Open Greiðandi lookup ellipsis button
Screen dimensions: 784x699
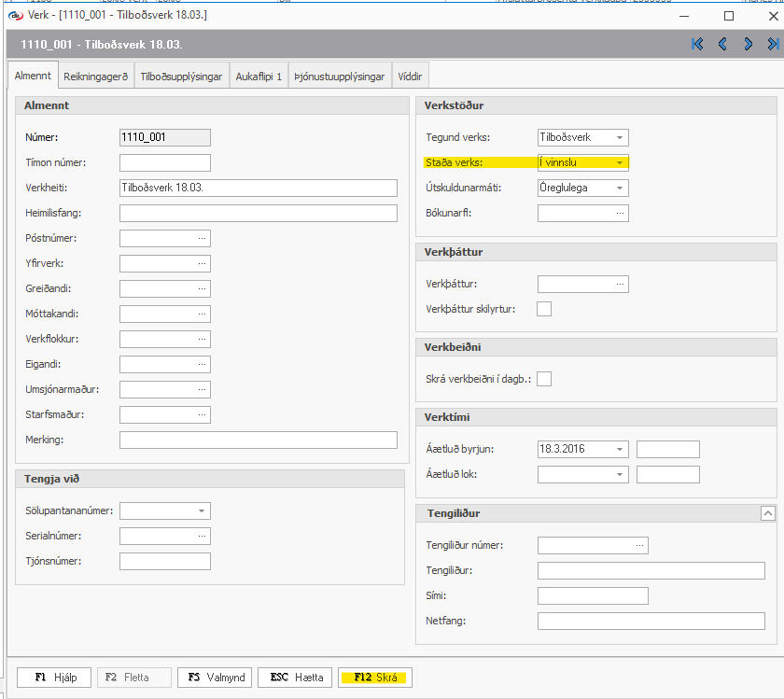pos(202,289)
